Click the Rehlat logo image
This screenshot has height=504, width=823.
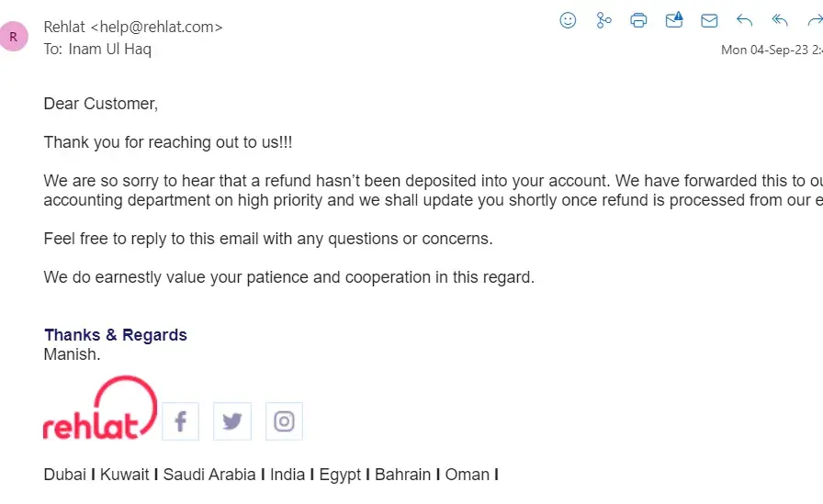99,409
